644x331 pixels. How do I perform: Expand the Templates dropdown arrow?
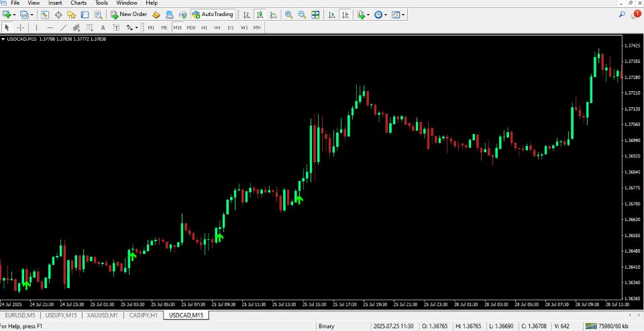tap(403, 15)
